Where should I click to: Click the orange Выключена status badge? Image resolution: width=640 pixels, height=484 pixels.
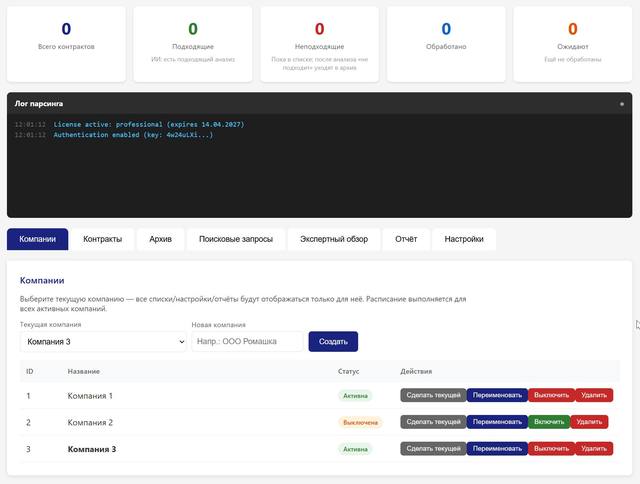click(360, 422)
